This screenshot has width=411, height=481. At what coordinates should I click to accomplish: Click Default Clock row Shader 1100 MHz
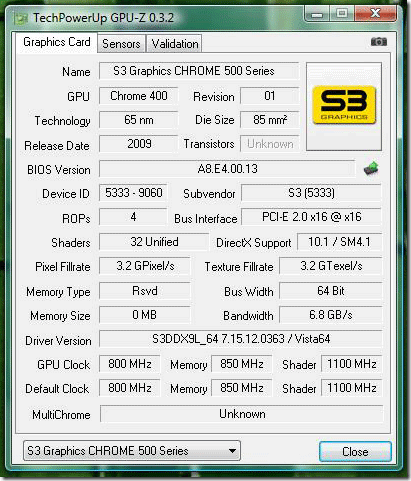coord(352,388)
